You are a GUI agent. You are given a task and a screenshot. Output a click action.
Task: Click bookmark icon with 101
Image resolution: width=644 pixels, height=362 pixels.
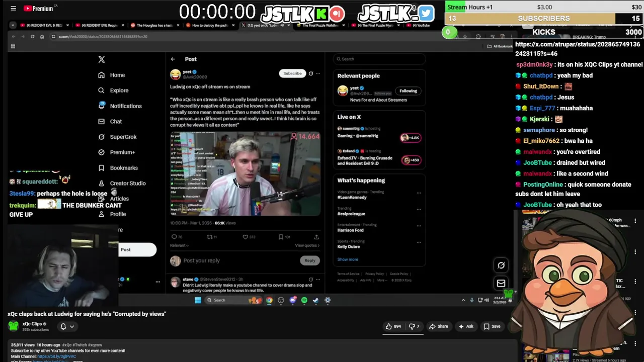[284, 237]
